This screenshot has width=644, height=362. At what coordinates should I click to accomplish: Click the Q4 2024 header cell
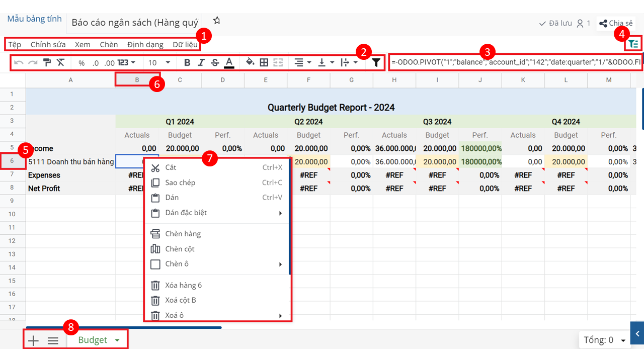[x=566, y=122]
